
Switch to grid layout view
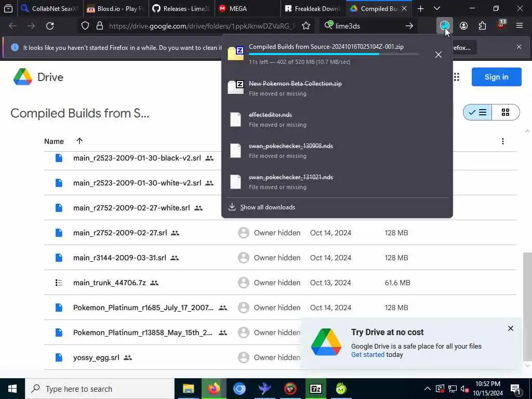click(x=506, y=112)
